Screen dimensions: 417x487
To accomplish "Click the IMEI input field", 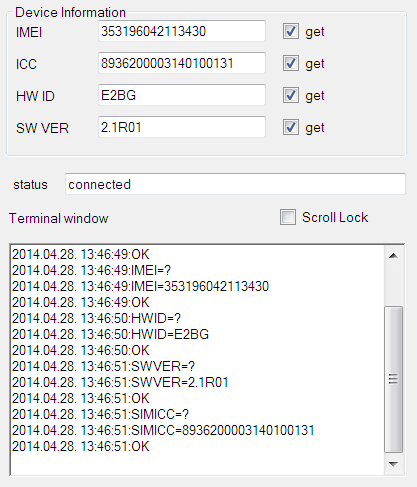I will pos(182,31).
